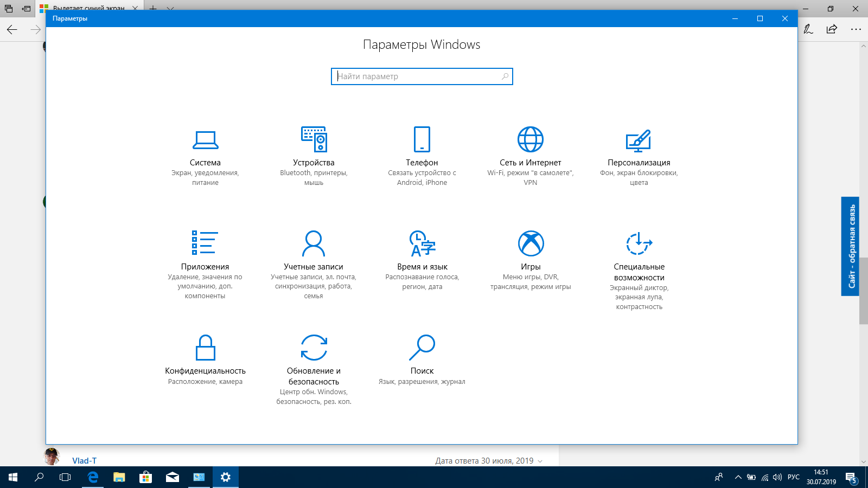This screenshot has height=488, width=868.
Task: Open the Конфиденциальность lock icon
Action: click(205, 348)
